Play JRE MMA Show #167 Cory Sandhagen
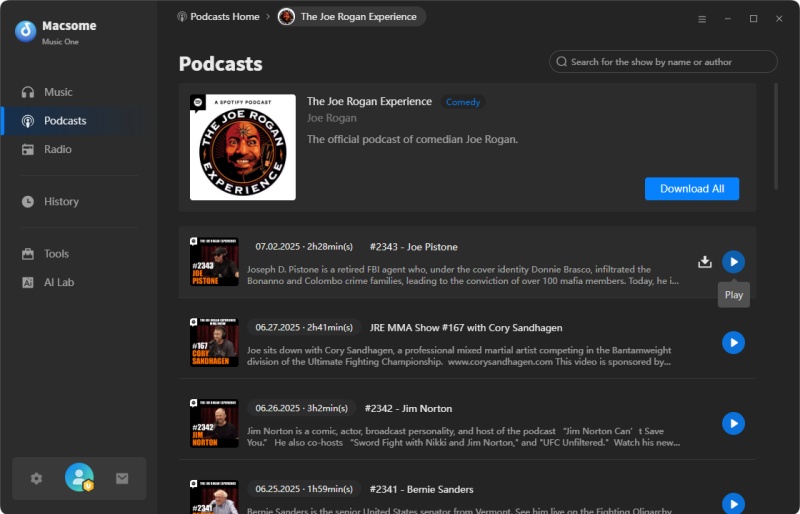The width and height of the screenshot is (800, 514). (x=733, y=342)
